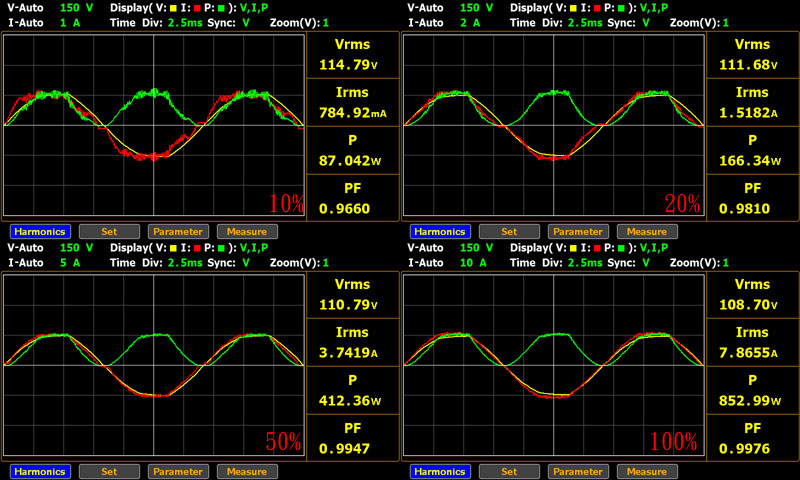This screenshot has width=800, height=480.
Task: Click the I-Auto range value 2 A
Action: coord(470,23)
